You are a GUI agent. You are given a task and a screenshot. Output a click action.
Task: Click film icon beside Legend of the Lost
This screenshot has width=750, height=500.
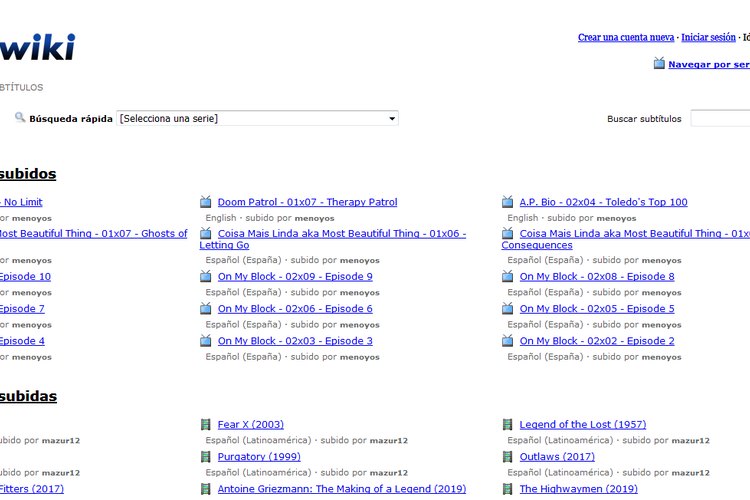pos(507,424)
